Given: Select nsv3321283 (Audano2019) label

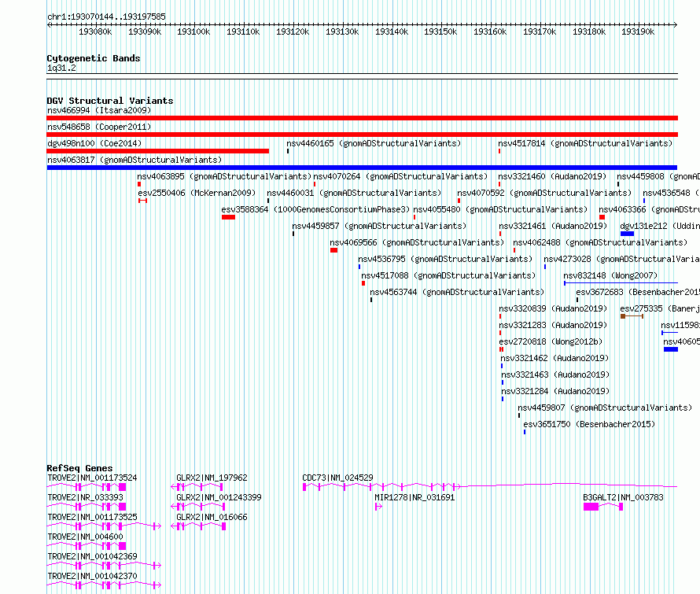Looking at the screenshot, I should click(553, 325).
